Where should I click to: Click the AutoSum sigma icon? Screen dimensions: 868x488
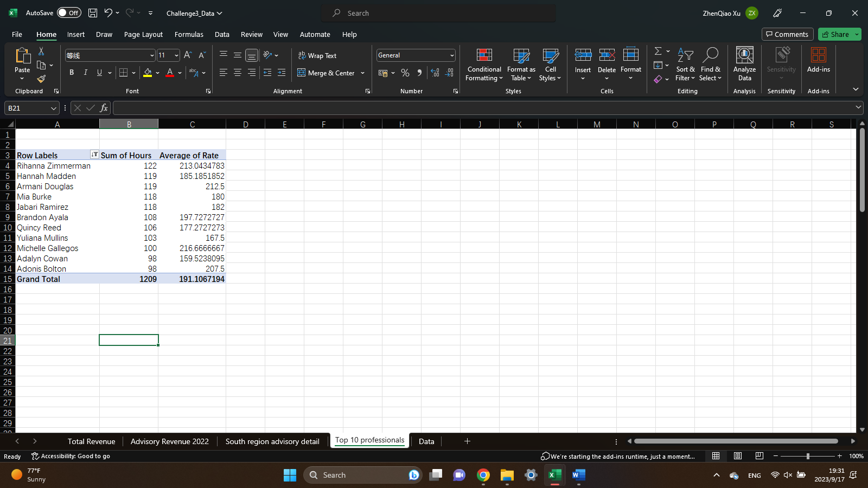pyautogui.click(x=658, y=51)
